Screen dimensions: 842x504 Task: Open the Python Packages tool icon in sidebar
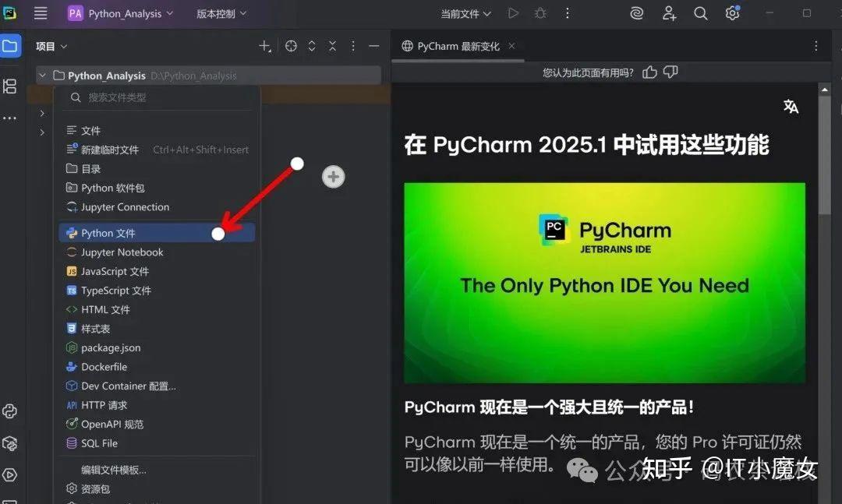tap(10, 443)
